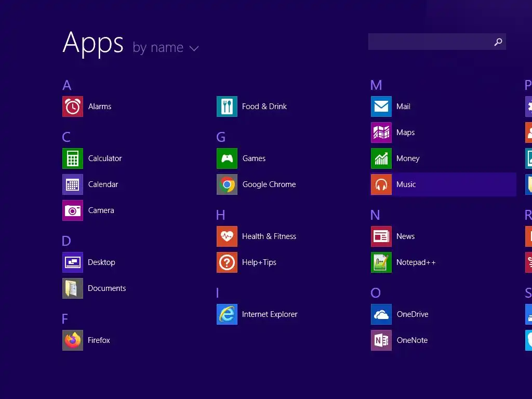Open the OneDrive cloud icon
Image resolution: width=532 pixels, height=399 pixels.
[381, 314]
